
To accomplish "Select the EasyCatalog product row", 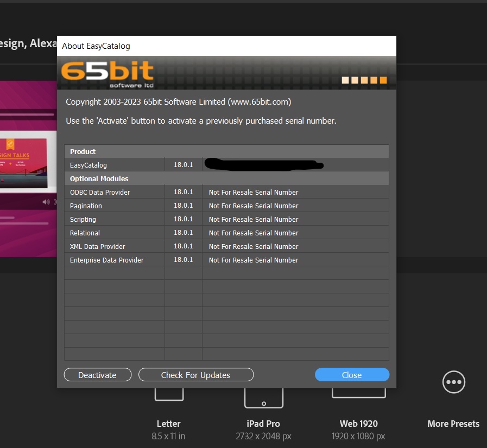I will click(x=114, y=164).
